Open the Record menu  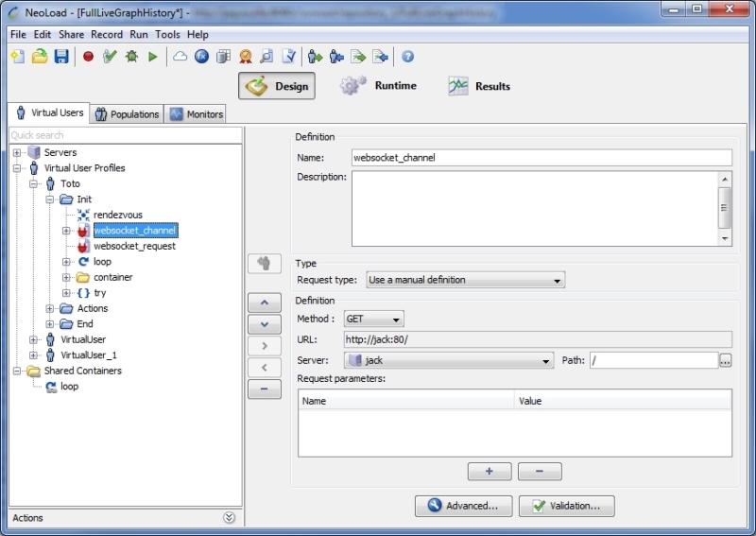(107, 34)
